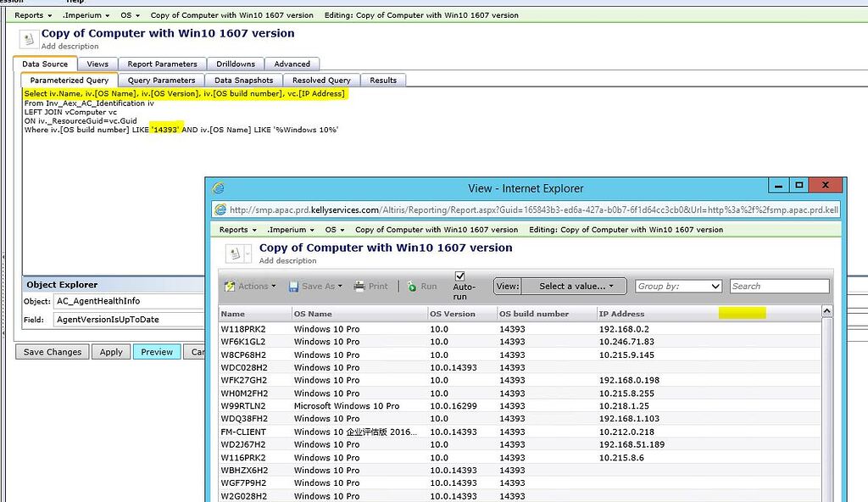Click the report icon next to Add description header

click(31, 37)
